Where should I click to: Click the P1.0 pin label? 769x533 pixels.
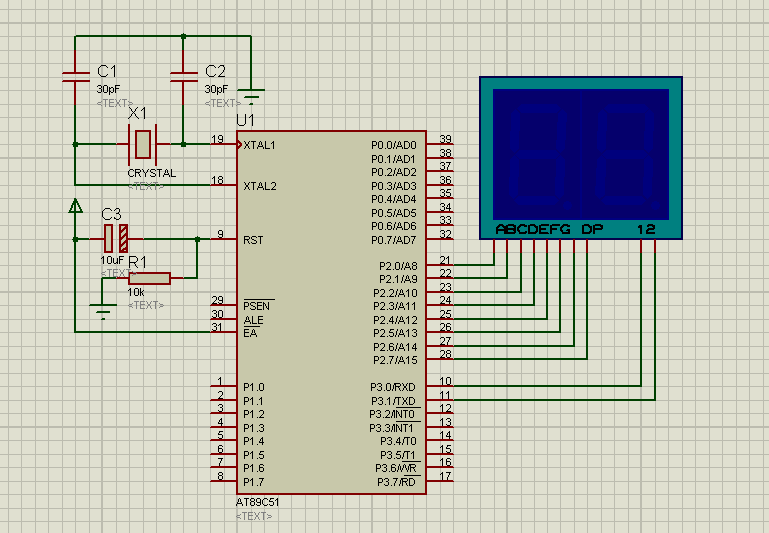[254, 387]
